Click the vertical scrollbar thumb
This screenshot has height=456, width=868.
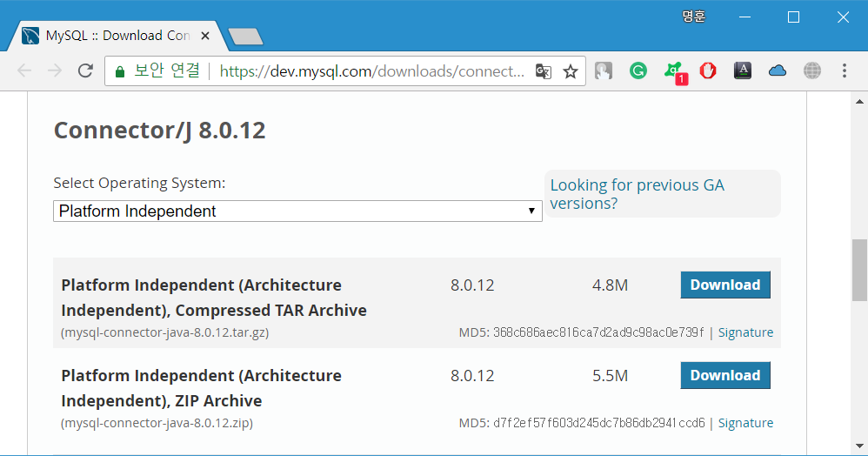pyautogui.click(x=859, y=268)
